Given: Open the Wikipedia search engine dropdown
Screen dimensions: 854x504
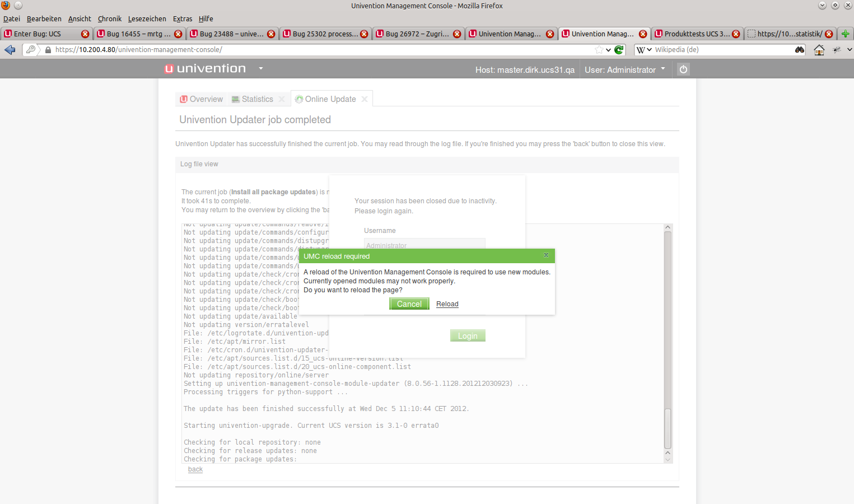Looking at the screenshot, I should [x=644, y=50].
